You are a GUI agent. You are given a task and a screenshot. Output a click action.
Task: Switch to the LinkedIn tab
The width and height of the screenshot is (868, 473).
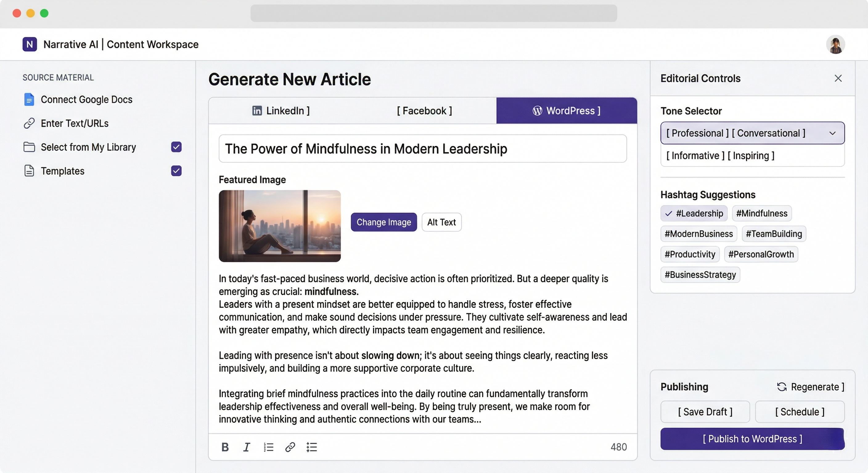point(281,111)
